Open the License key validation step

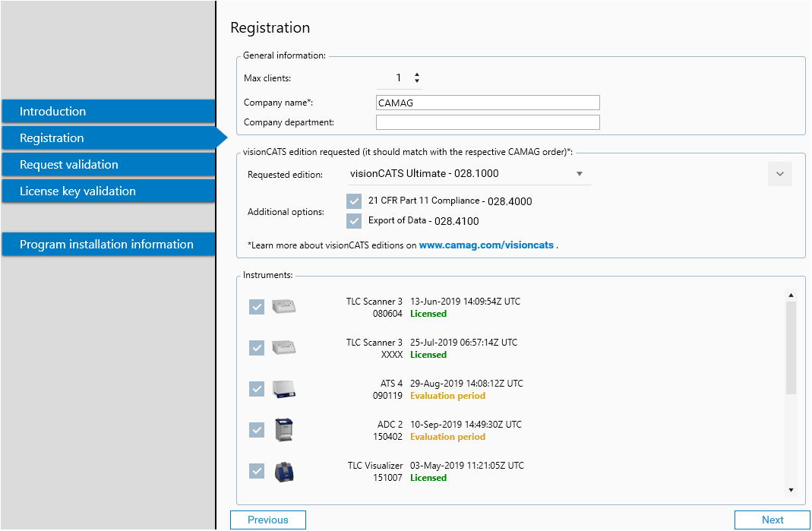(106, 191)
